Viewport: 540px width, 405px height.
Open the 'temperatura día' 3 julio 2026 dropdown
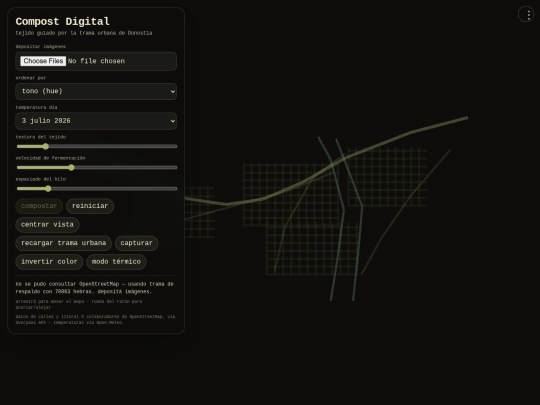[96, 121]
